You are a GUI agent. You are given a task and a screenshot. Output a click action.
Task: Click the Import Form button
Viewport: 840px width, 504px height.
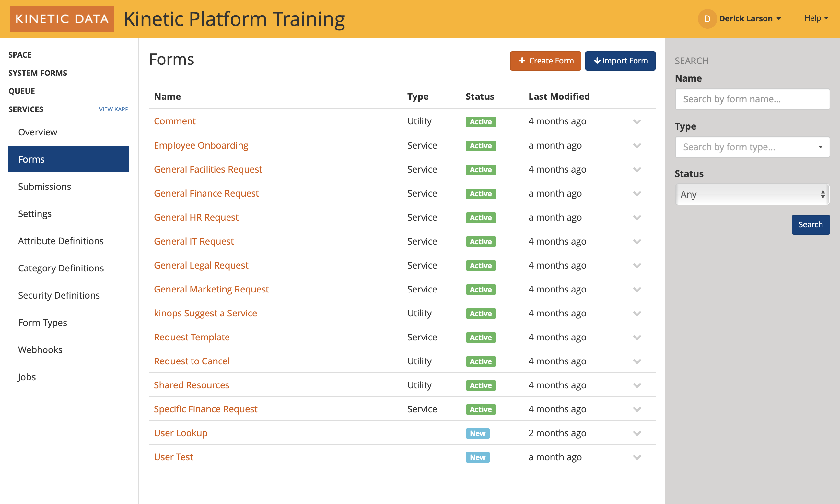[620, 61]
